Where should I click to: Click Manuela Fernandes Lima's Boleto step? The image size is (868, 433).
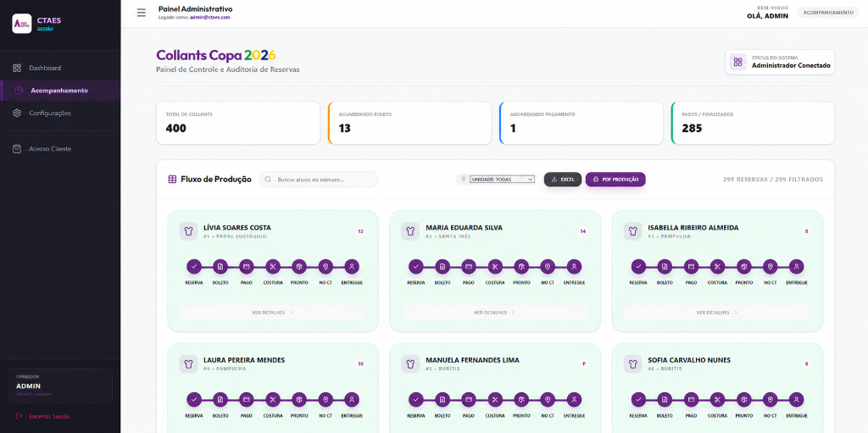click(x=442, y=400)
